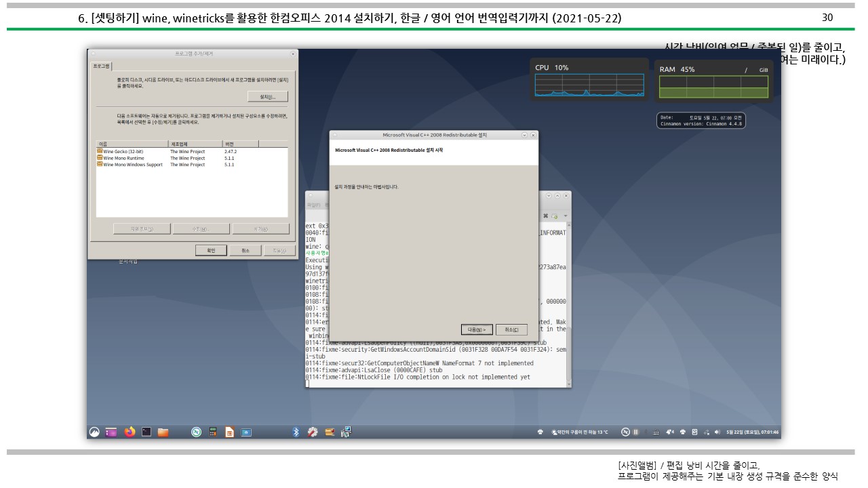
Task: Click 확인 in Add/Remove Programs window
Action: click(x=211, y=250)
